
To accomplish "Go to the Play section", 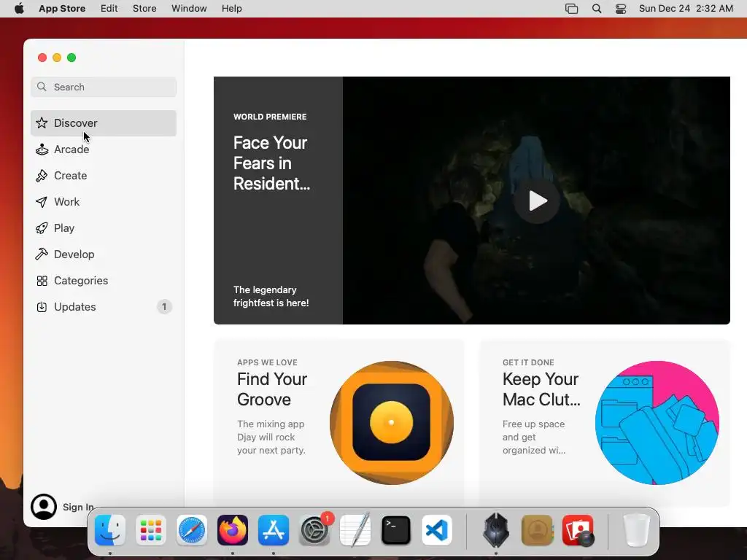I will (104, 228).
